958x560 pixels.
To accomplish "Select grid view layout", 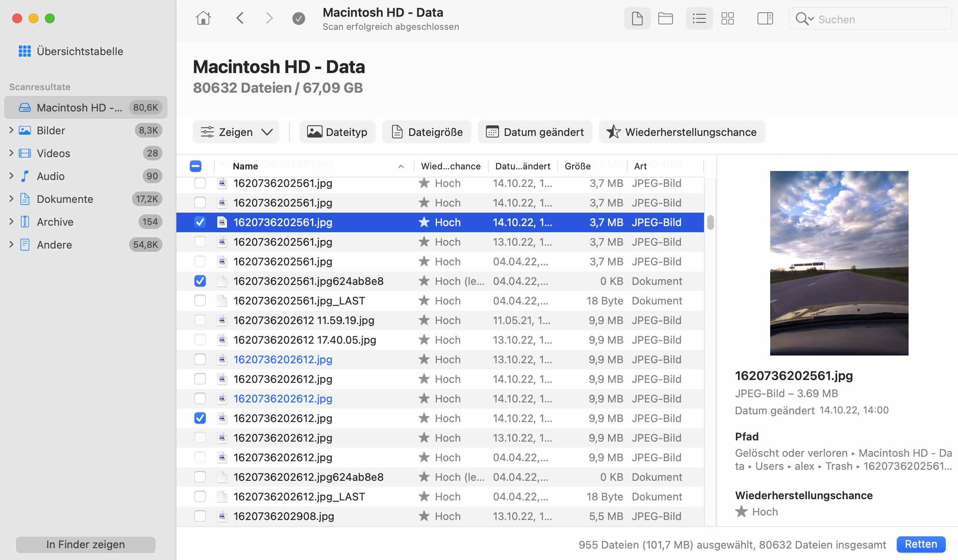I will 727,18.
